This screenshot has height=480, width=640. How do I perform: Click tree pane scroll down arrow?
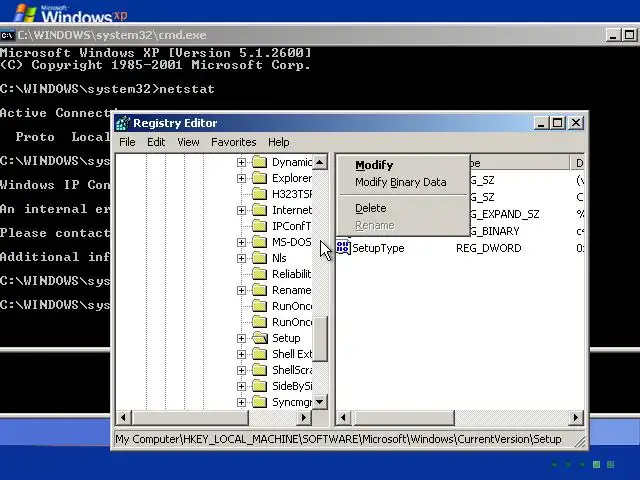click(320, 402)
